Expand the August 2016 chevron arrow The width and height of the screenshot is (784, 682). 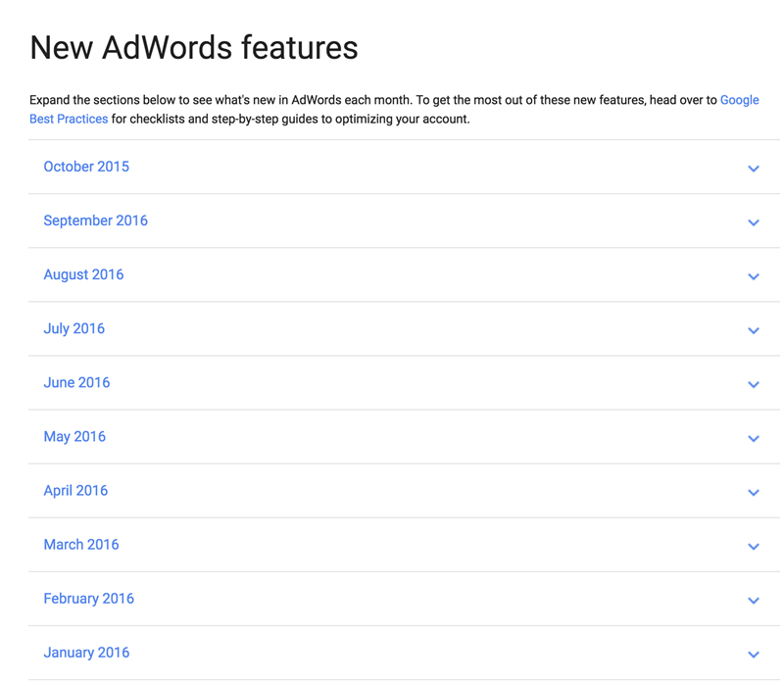[753, 276]
